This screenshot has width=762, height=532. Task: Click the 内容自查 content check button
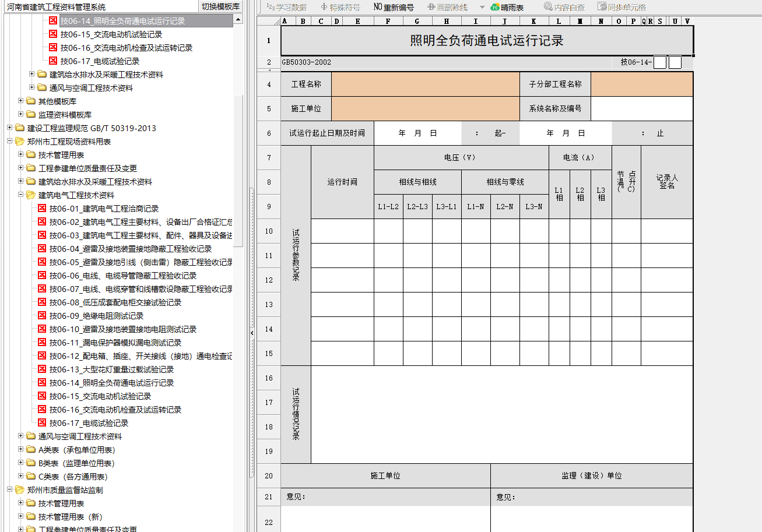point(564,8)
